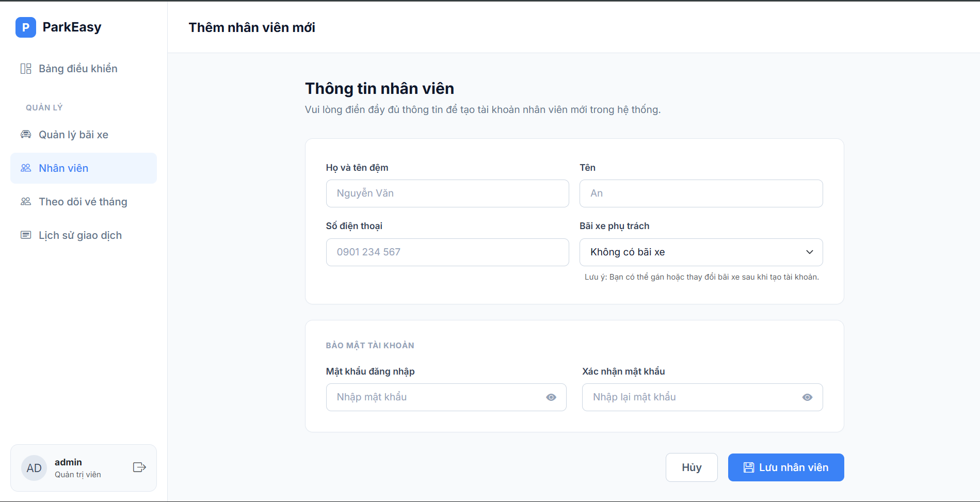Click the AD avatar circle
Viewport: 980px width, 502px height.
pos(34,468)
